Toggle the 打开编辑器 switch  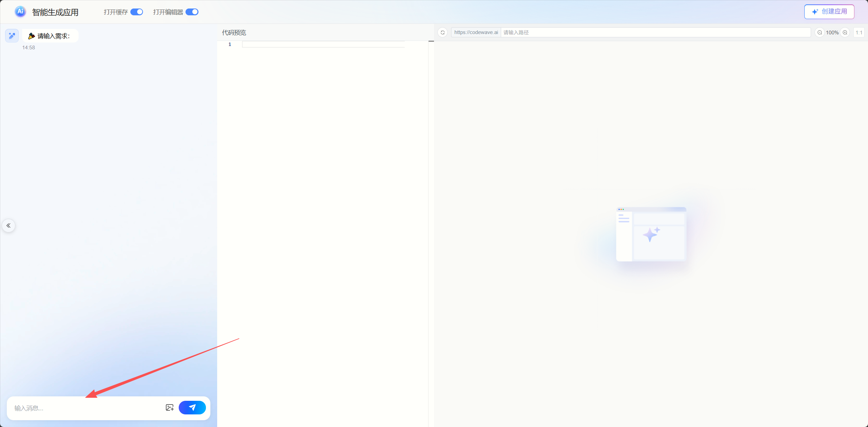pyautogui.click(x=192, y=12)
